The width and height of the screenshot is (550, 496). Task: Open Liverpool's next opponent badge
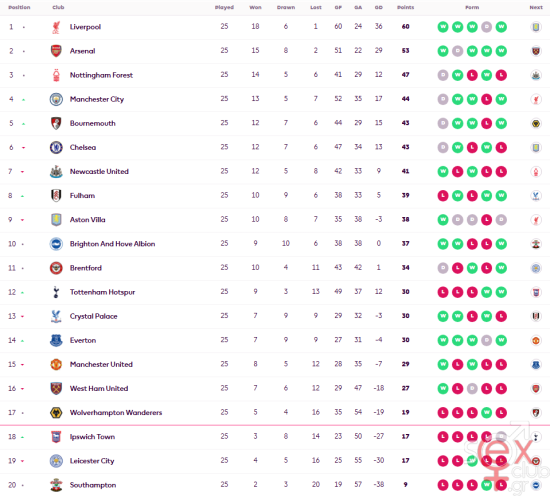pyautogui.click(x=536, y=27)
